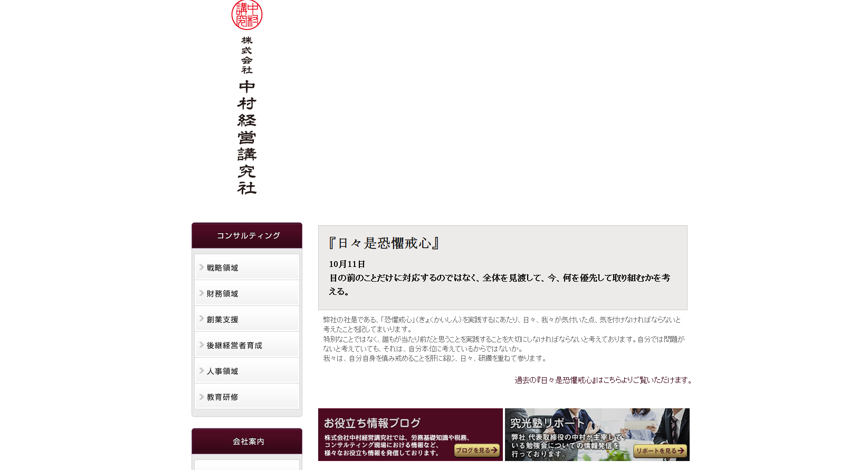Click the 会社案内 section header
This screenshot has width=868, height=470.
[247, 442]
